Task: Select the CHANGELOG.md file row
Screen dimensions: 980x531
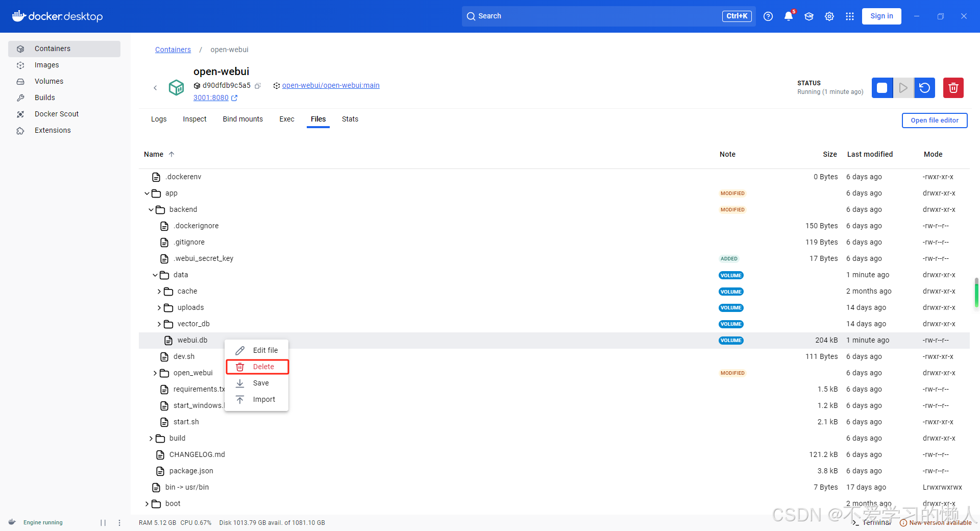Action: pos(554,454)
